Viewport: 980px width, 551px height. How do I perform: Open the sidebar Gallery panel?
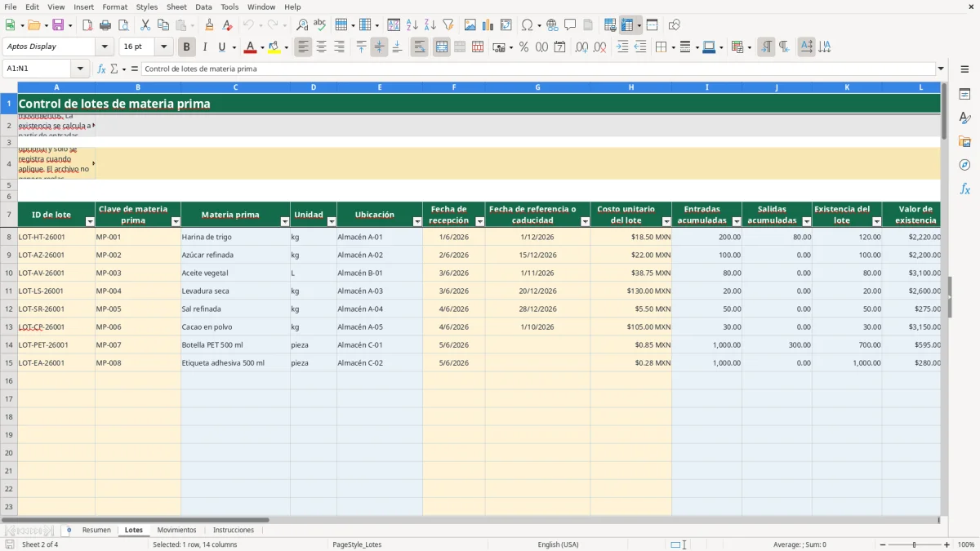pos(964,141)
